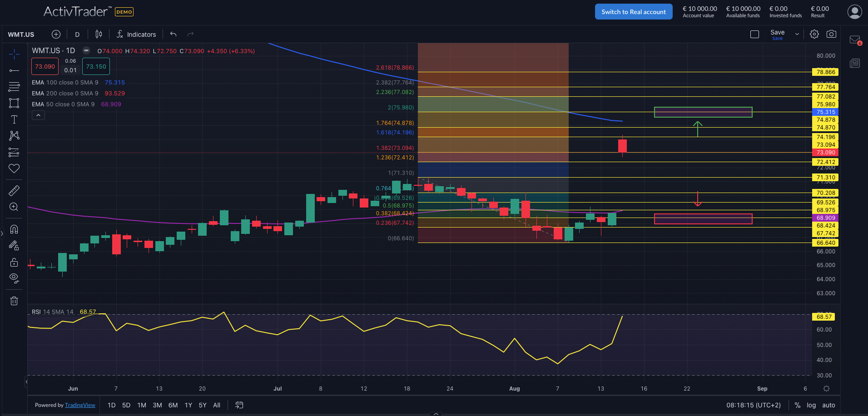
Task: Select the 1Y time range
Action: tap(188, 405)
